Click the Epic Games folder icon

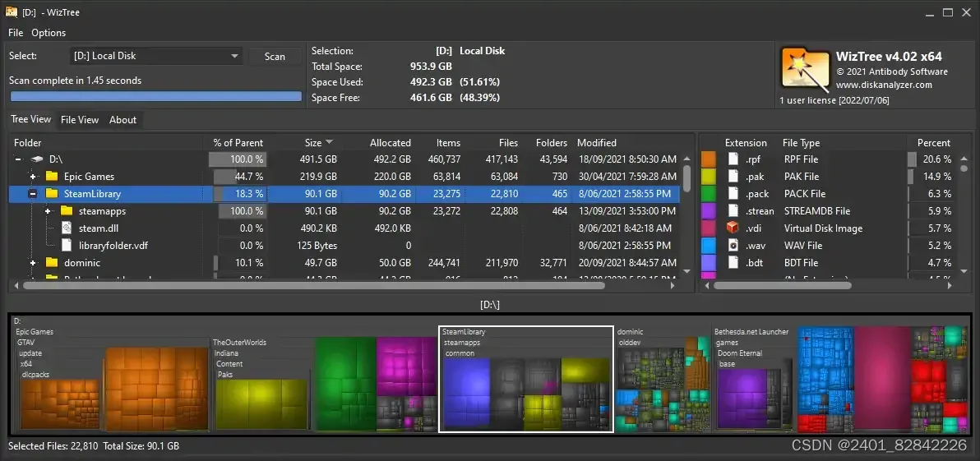52,177
